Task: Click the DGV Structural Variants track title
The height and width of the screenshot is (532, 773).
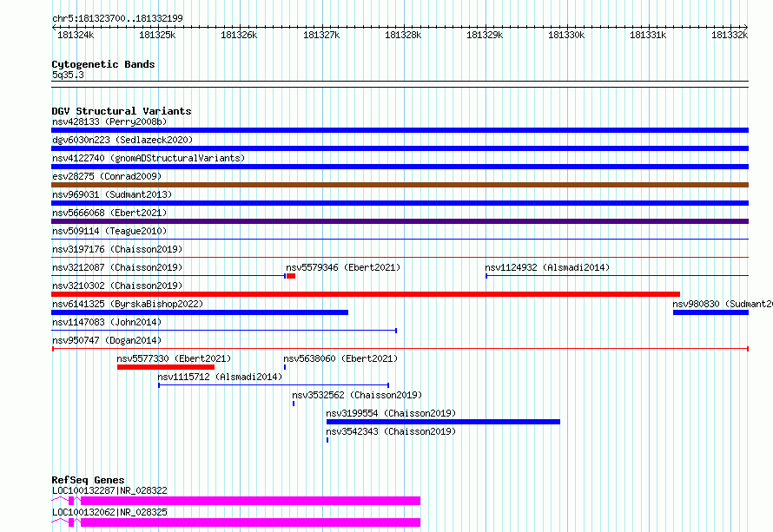Action: pos(122,111)
